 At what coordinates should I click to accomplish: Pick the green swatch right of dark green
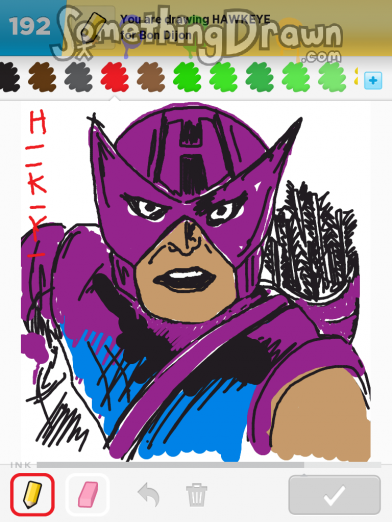[x=296, y=78]
